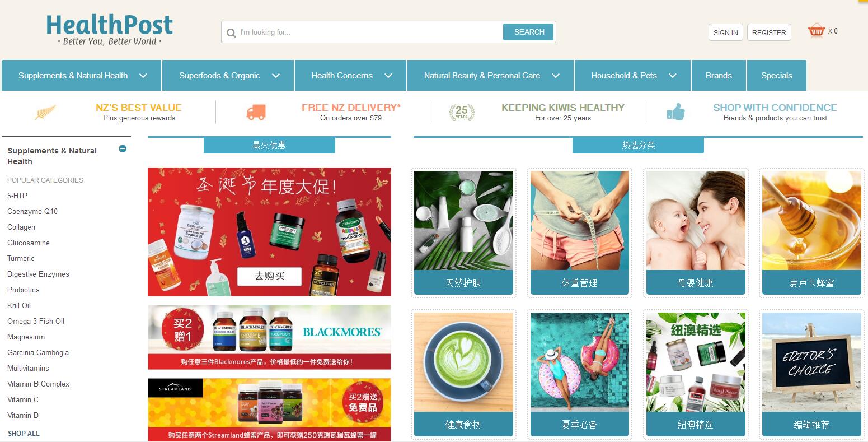868x442 pixels.
Task: Expand the Health Concerns dropdown chevron
Action: coord(388,76)
